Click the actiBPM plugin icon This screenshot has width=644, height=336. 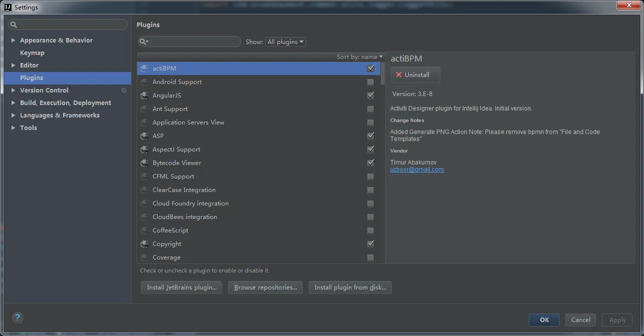coord(144,68)
